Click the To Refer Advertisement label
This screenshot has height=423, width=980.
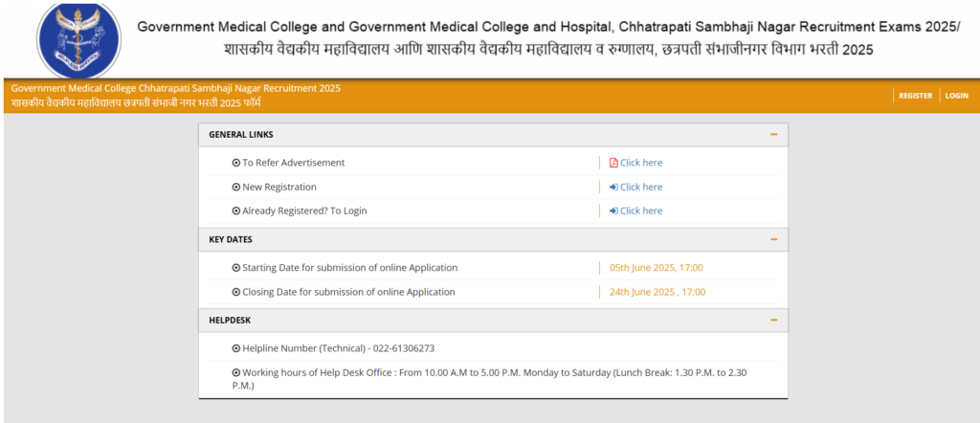coord(293,163)
